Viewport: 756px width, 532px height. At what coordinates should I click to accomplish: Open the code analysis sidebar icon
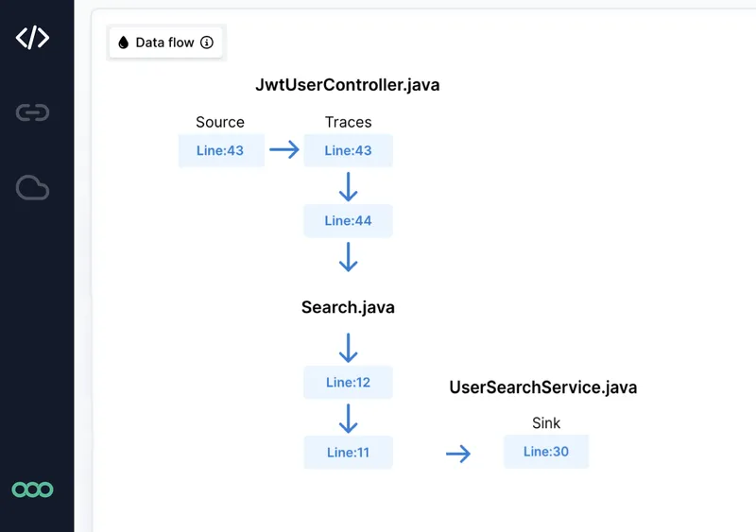coord(32,38)
